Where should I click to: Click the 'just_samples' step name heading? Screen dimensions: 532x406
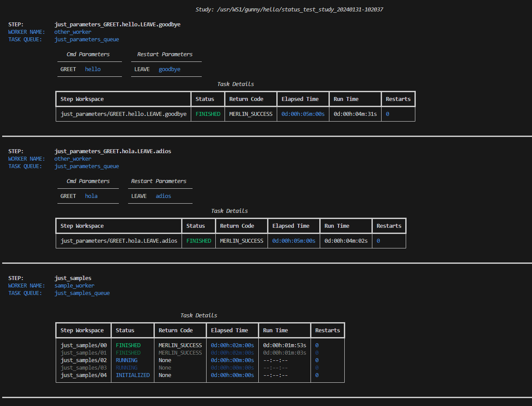pyautogui.click(x=73, y=278)
